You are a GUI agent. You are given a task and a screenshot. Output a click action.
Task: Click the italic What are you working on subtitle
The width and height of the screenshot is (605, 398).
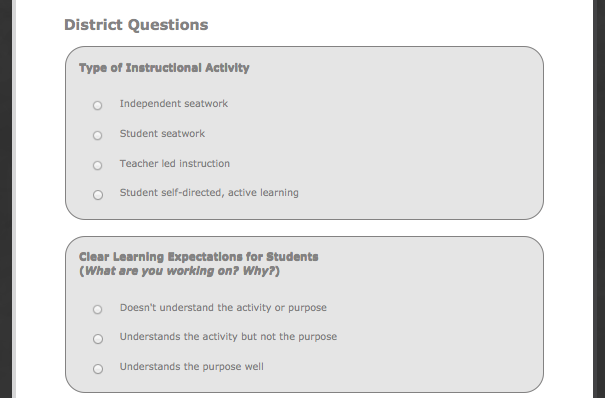(179, 271)
